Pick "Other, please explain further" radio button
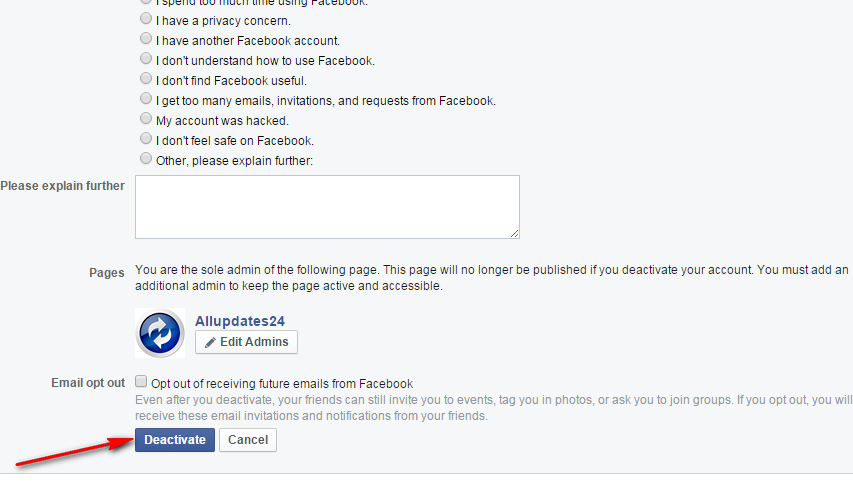Image resolution: width=853 pixels, height=490 pixels. coord(147,158)
